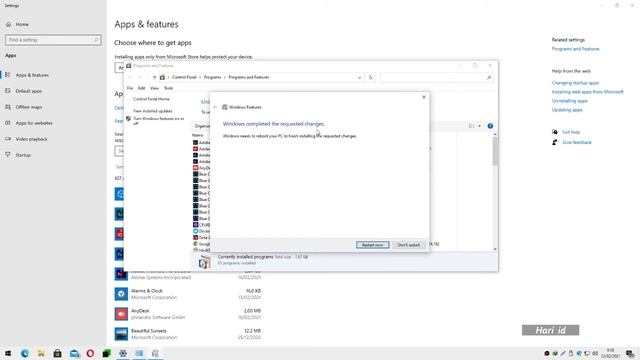Viewport: 640px width, 360px height.
Task: Open Tools menu in Programs and Features
Action: (x=168, y=88)
